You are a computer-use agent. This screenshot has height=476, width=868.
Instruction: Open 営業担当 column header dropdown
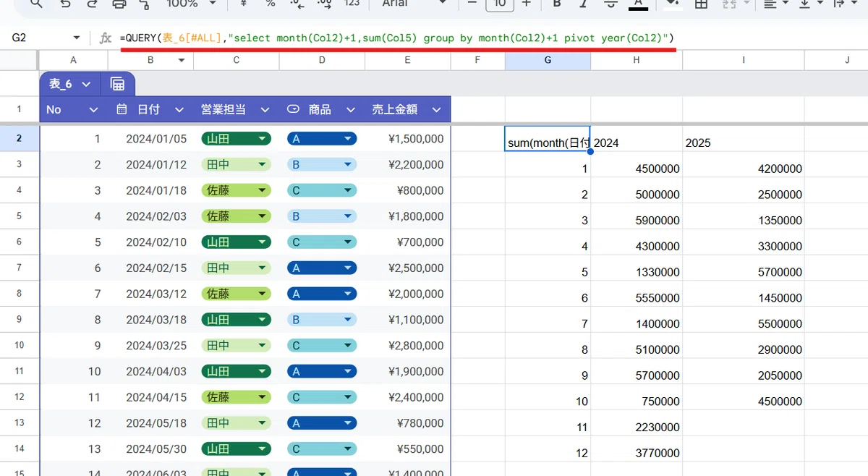pos(265,110)
